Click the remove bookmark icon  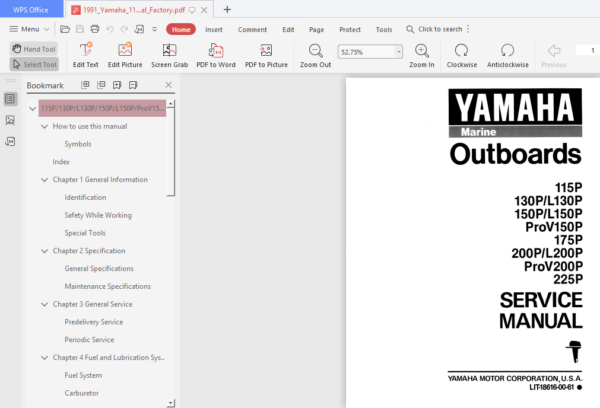[133, 85]
